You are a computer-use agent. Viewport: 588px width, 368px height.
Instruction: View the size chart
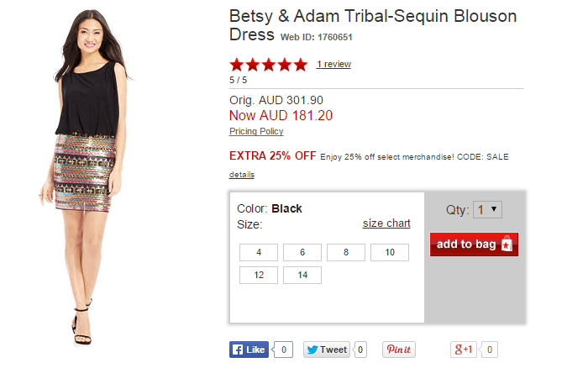(x=386, y=223)
